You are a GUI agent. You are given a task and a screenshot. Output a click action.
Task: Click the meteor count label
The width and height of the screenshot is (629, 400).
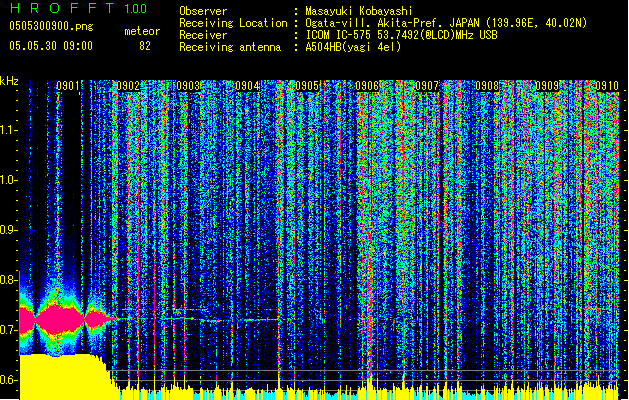pos(142,31)
